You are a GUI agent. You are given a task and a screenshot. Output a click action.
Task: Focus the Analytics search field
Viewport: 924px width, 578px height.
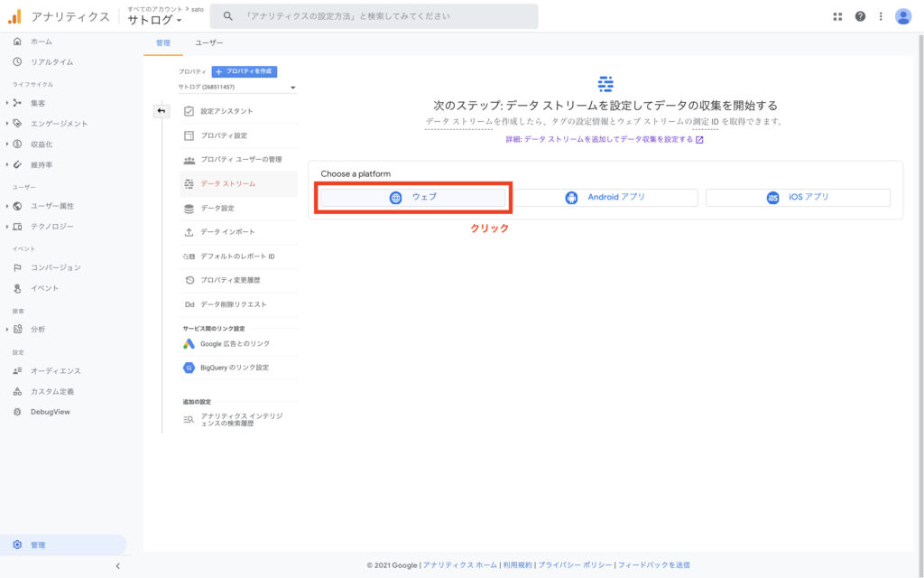pos(374,16)
